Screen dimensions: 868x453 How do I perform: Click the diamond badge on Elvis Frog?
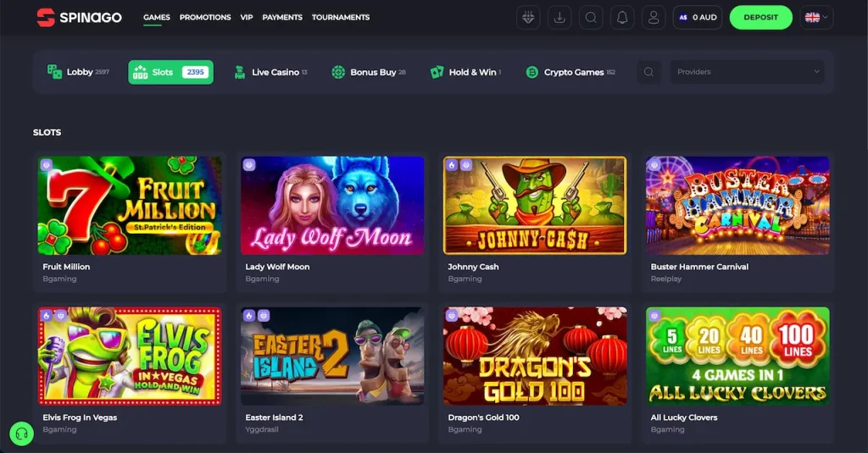(61, 315)
